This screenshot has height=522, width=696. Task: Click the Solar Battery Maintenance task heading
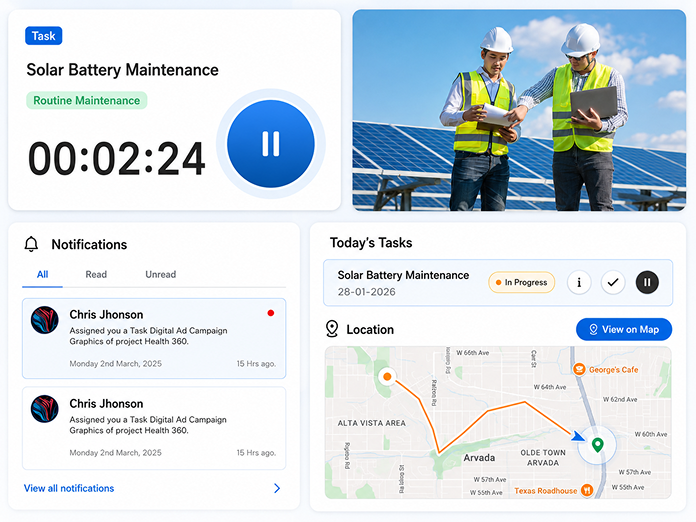coord(122,70)
